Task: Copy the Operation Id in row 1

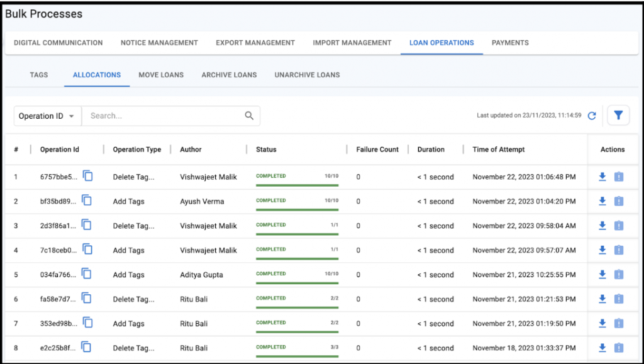Action: tap(87, 176)
